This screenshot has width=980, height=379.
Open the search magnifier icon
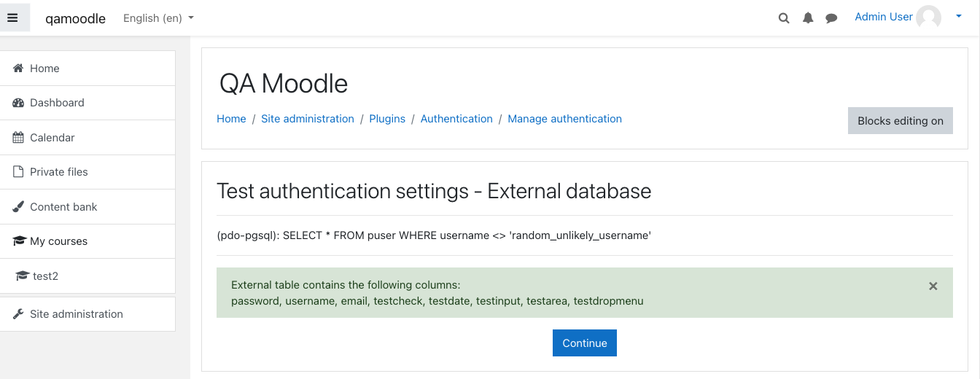784,18
